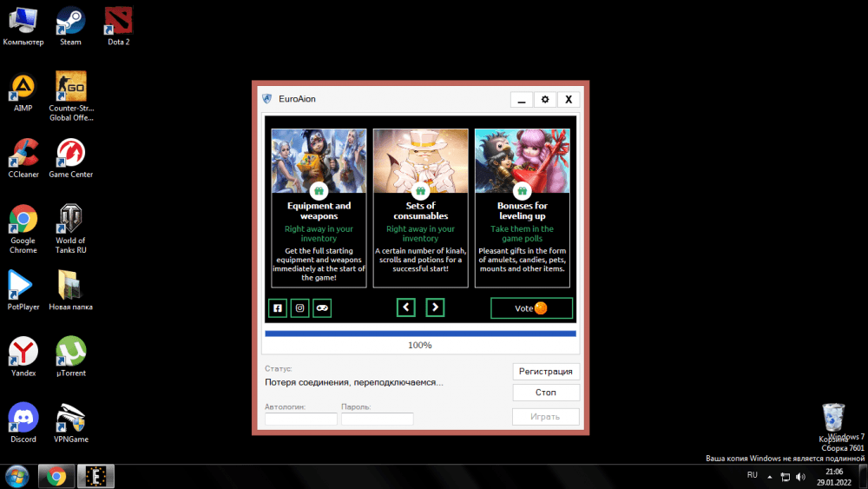The width and height of the screenshot is (868, 489).
Task: Select the Equipment and weapons banner image
Action: point(319,161)
